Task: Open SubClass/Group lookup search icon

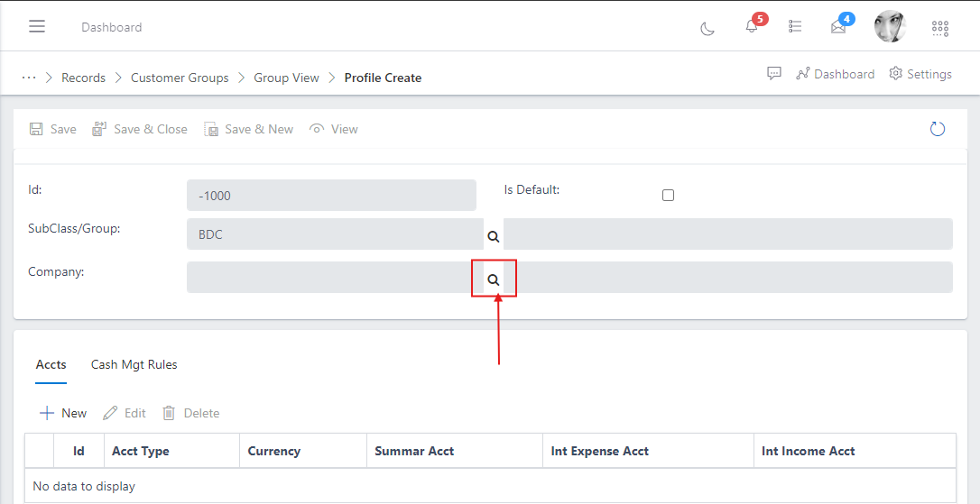Action: click(x=493, y=237)
